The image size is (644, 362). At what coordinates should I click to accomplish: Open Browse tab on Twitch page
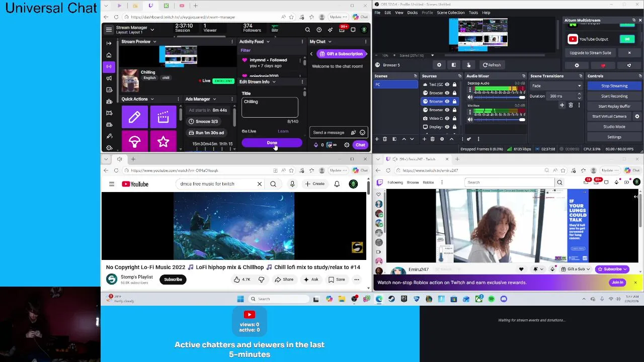(x=413, y=183)
